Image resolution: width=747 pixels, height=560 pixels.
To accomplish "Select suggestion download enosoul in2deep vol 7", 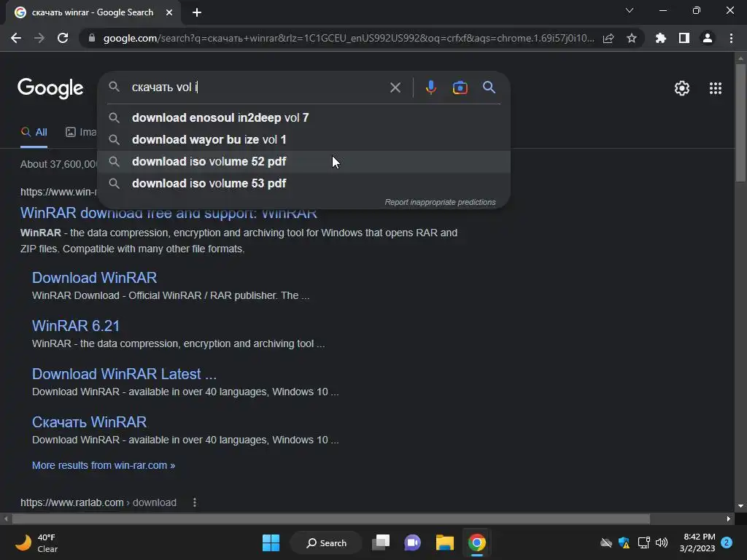I will [303, 117].
